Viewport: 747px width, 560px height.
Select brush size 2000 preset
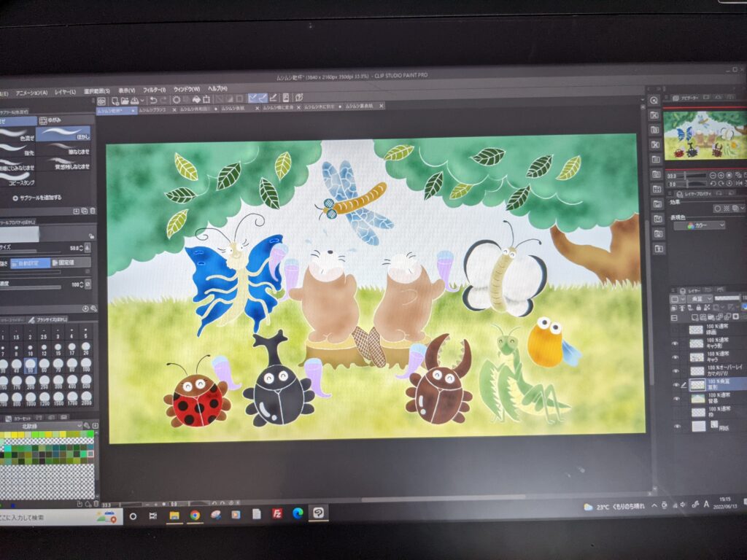point(86,398)
